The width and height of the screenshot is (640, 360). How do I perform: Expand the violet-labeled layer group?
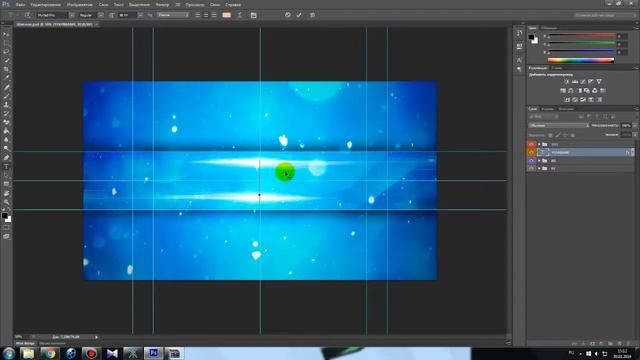pyautogui.click(x=539, y=160)
